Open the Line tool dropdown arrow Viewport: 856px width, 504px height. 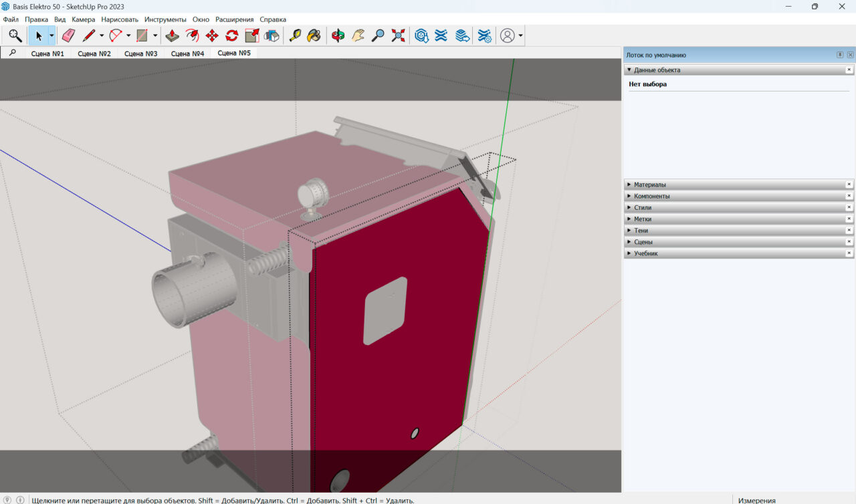[102, 36]
